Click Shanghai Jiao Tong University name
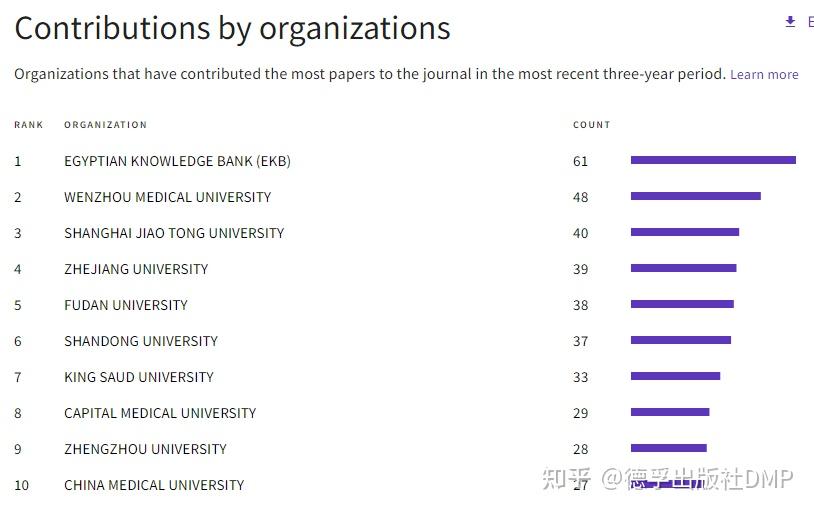 pos(174,233)
